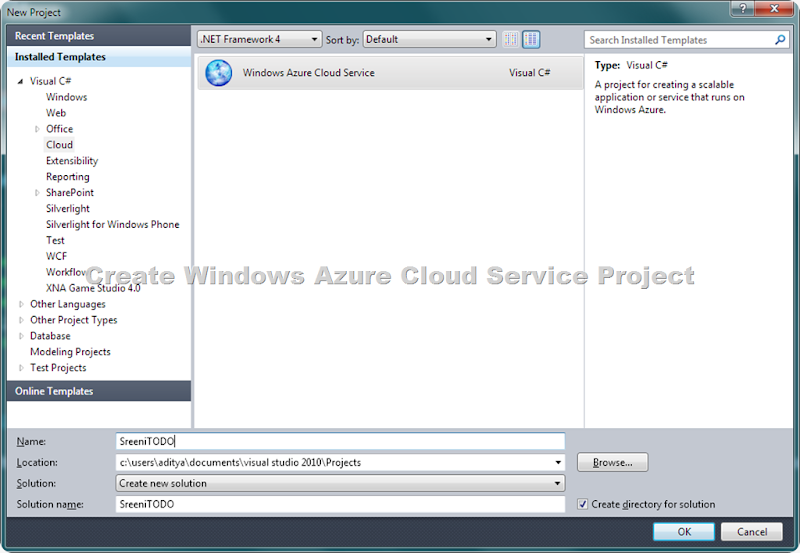800x553 pixels.
Task: Click the OK button
Action: [684, 532]
